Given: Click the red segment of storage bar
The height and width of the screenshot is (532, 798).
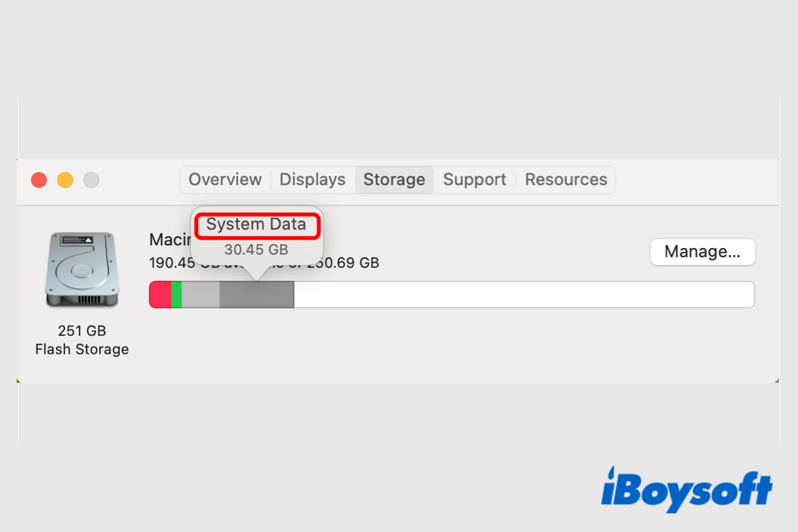Looking at the screenshot, I should click(x=160, y=295).
